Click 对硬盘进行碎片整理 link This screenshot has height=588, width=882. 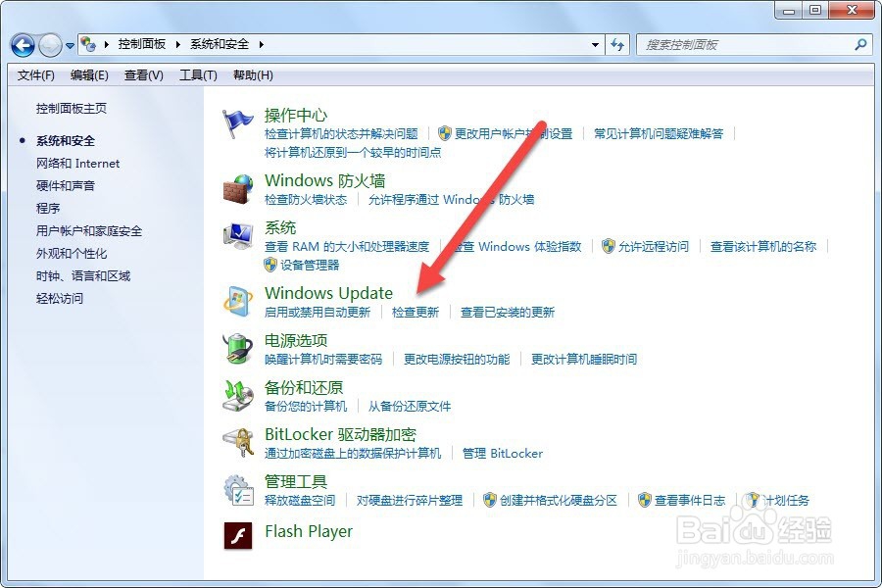(410, 500)
